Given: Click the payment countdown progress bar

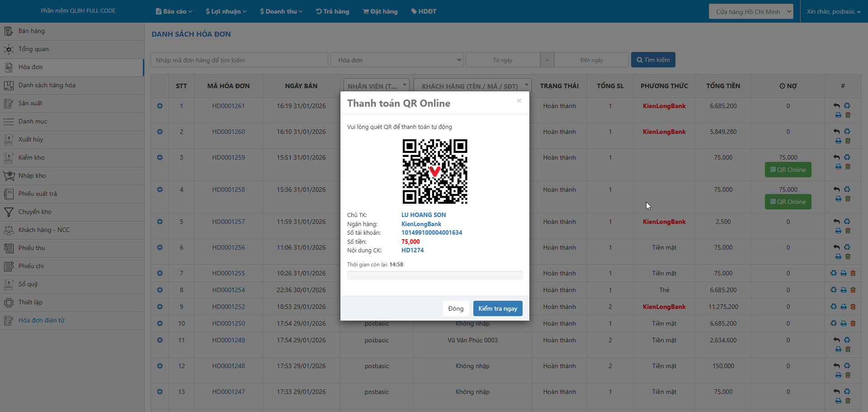Looking at the screenshot, I should click(x=434, y=275).
